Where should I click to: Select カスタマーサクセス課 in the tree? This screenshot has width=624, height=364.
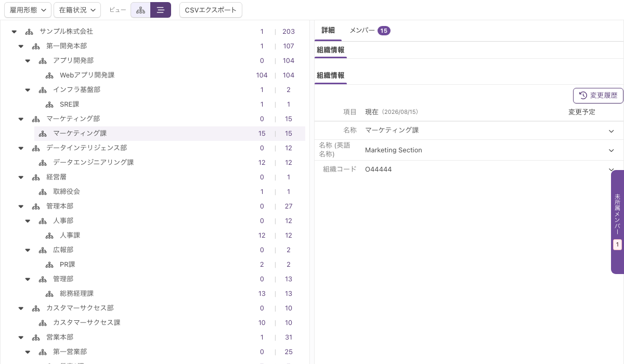tap(87, 323)
